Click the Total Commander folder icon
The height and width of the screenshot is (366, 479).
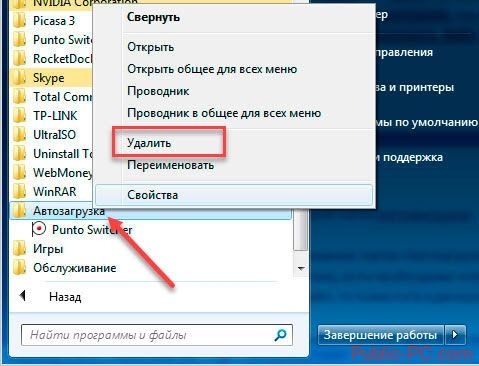pos(19,97)
